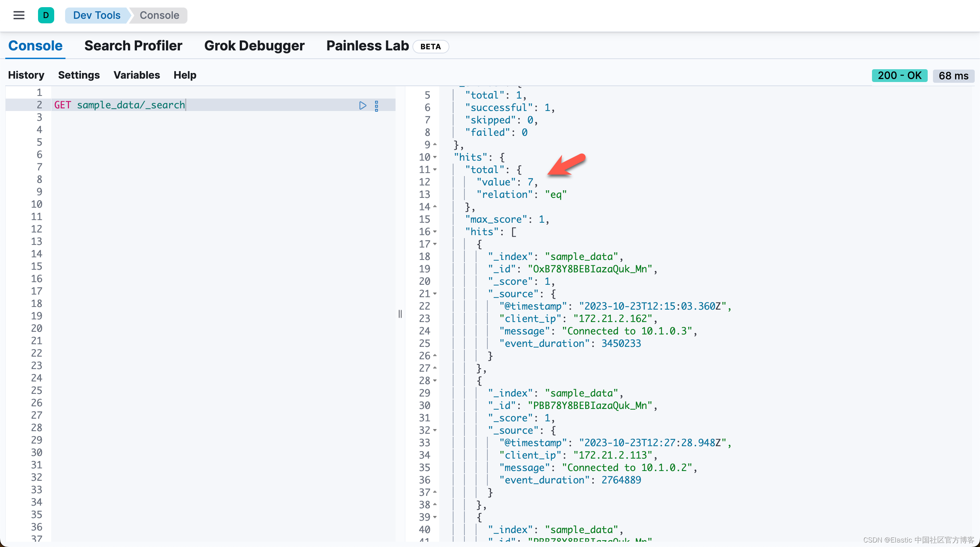Open the Painless Lab beta tab
The image size is (980, 547).
pos(367,46)
